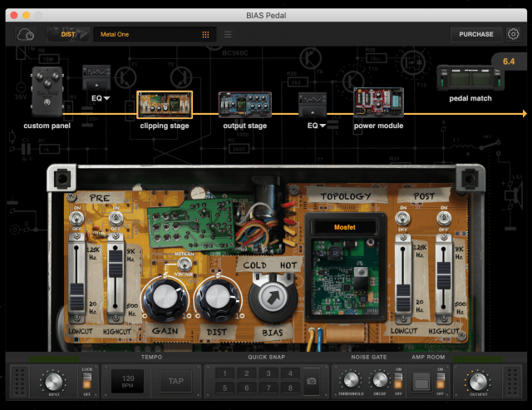Click the TAP tempo button
532x410 pixels.
[x=175, y=381]
